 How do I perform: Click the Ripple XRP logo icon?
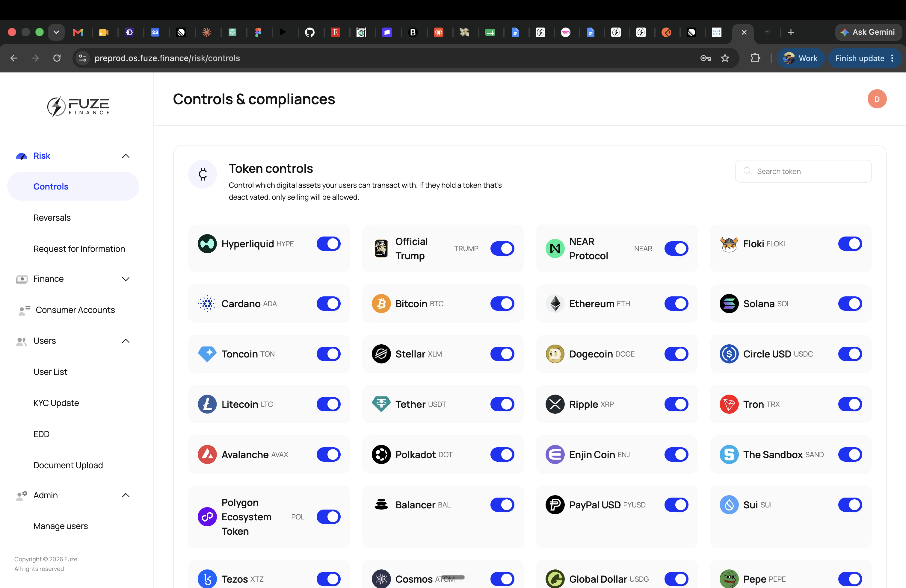pyautogui.click(x=555, y=404)
